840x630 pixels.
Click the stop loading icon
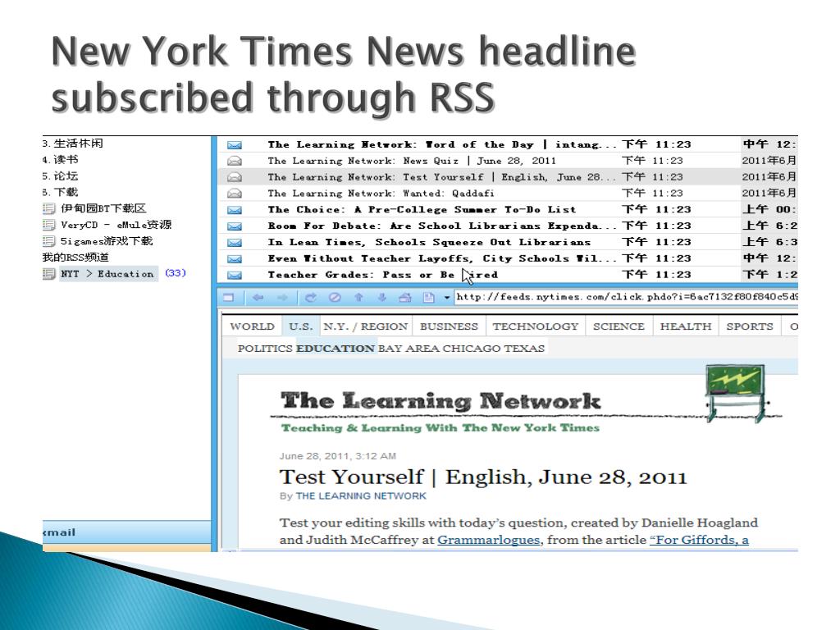335,297
